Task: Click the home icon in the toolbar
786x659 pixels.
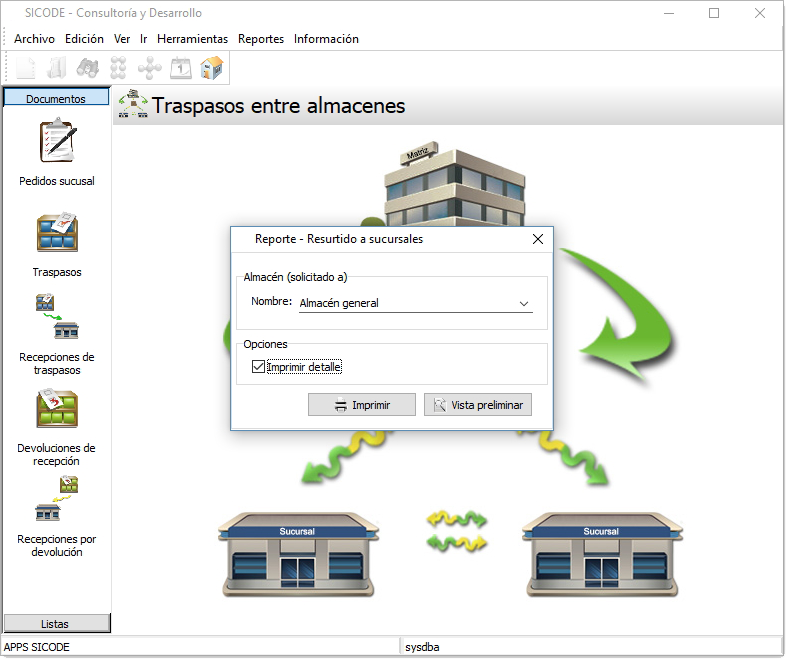Action: [211, 68]
